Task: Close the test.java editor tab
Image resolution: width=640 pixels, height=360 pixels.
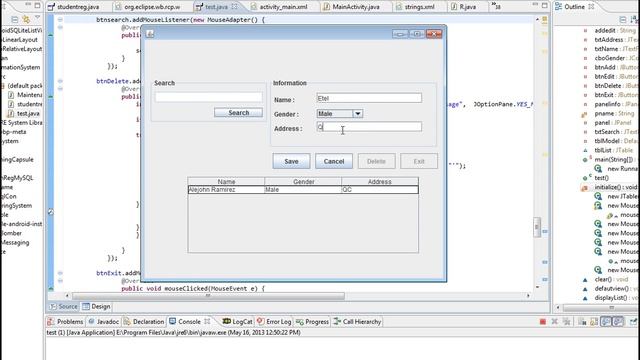Action: (234, 7)
